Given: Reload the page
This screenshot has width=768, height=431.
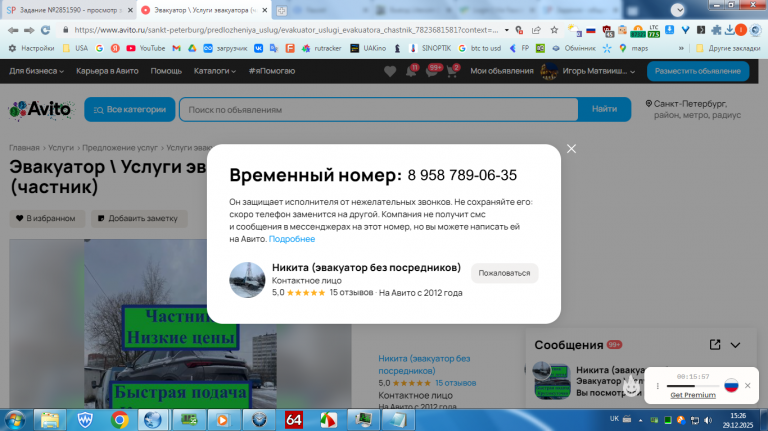Looking at the screenshot, I should (46, 30).
